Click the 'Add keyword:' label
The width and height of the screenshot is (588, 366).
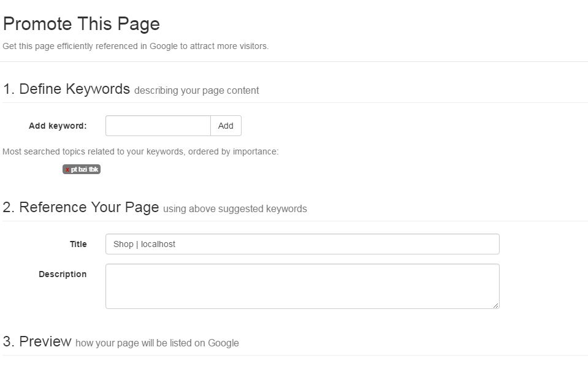point(58,126)
